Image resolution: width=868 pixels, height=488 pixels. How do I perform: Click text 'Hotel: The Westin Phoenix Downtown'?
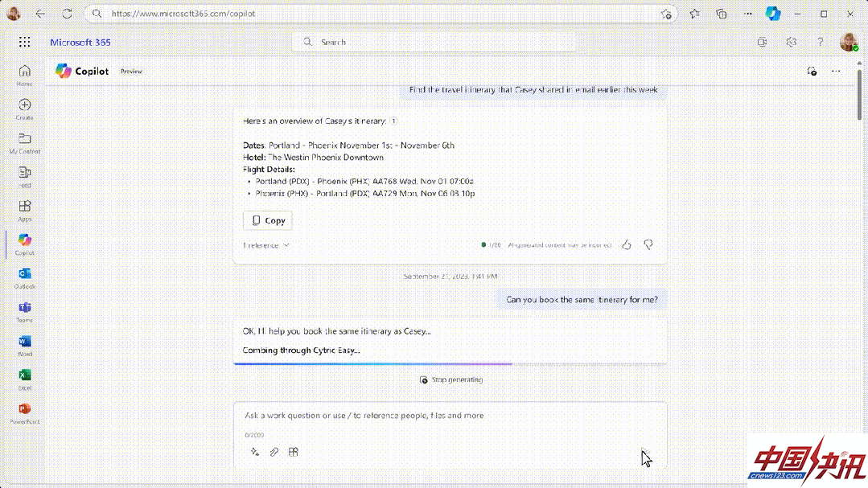pyautogui.click(x=313, y=157)
